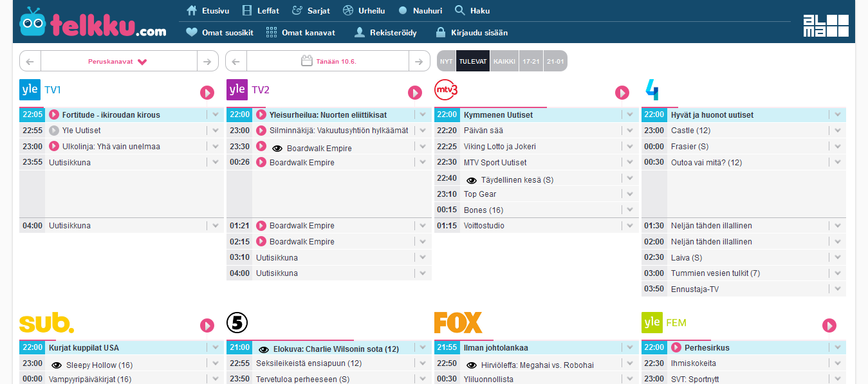Click the Nauhuri recorder icon

coord(402,10)
